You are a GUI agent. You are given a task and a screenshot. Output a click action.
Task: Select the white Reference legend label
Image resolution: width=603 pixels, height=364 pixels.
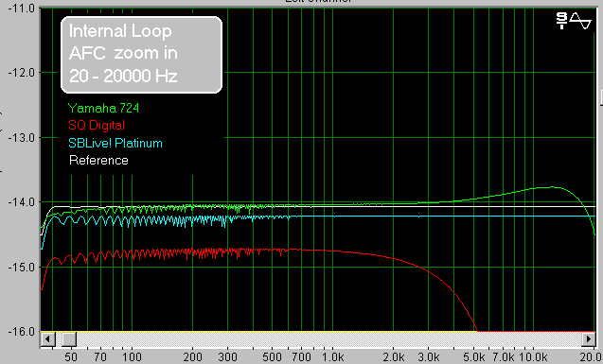[98, 160]
